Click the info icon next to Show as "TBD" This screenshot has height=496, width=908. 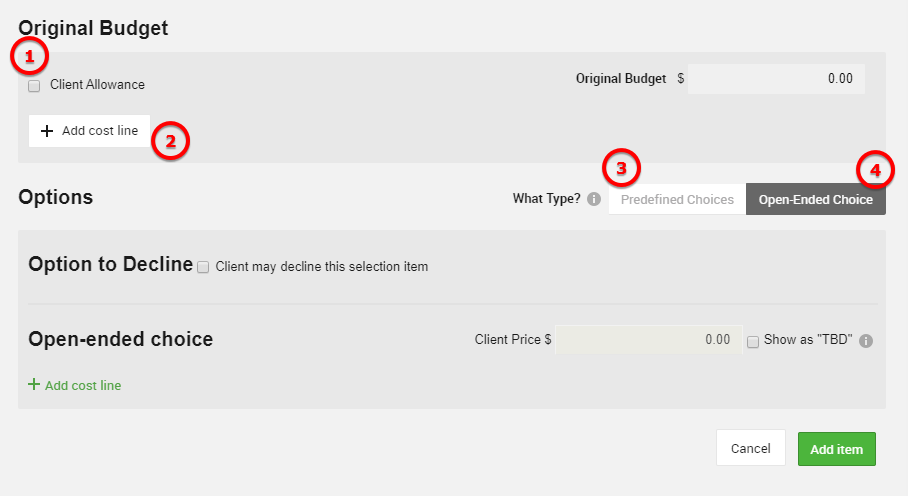tap(866, 340)
